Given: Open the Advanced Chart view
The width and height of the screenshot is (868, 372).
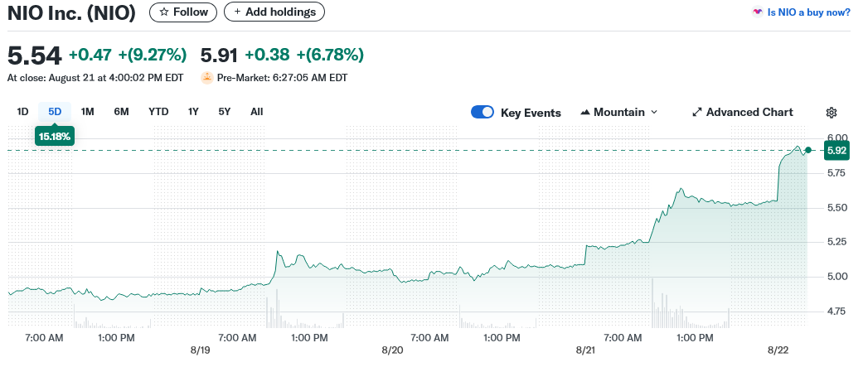Looking at the screenshot, I should (x=742, y=113).
